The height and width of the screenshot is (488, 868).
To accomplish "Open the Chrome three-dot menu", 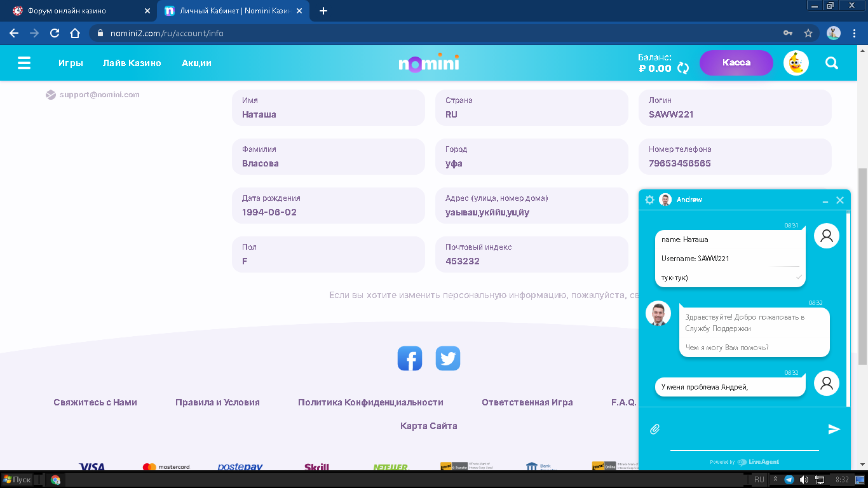I will (855, 33).
